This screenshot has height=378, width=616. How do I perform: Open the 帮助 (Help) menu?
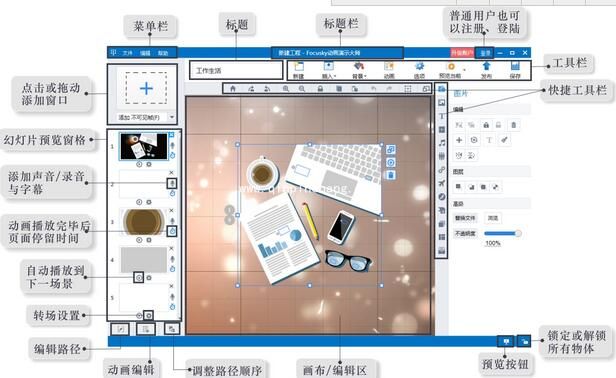point(163,53)
